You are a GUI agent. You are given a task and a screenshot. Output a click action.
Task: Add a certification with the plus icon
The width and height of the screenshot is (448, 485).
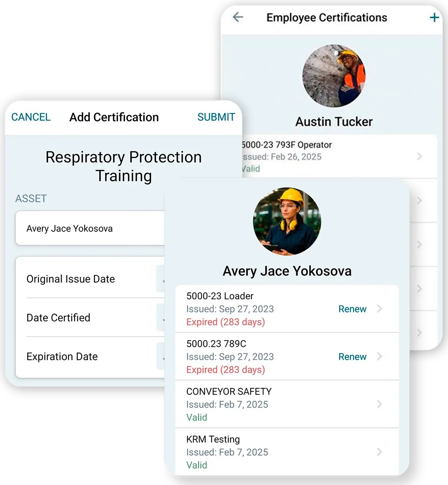[434, 18]
